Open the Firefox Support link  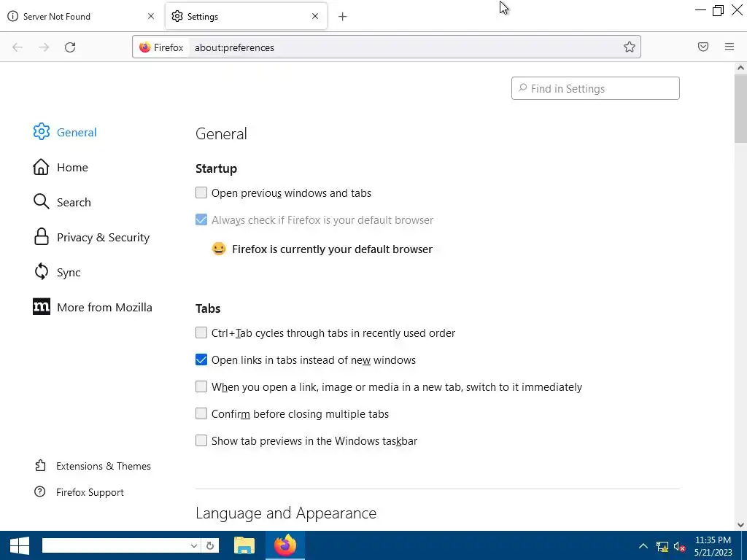tap(90, 492)
